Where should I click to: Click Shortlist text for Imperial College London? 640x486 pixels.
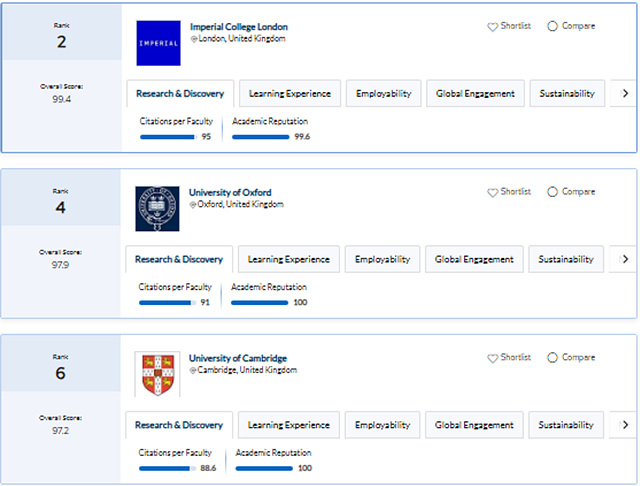tap(516, 26)
